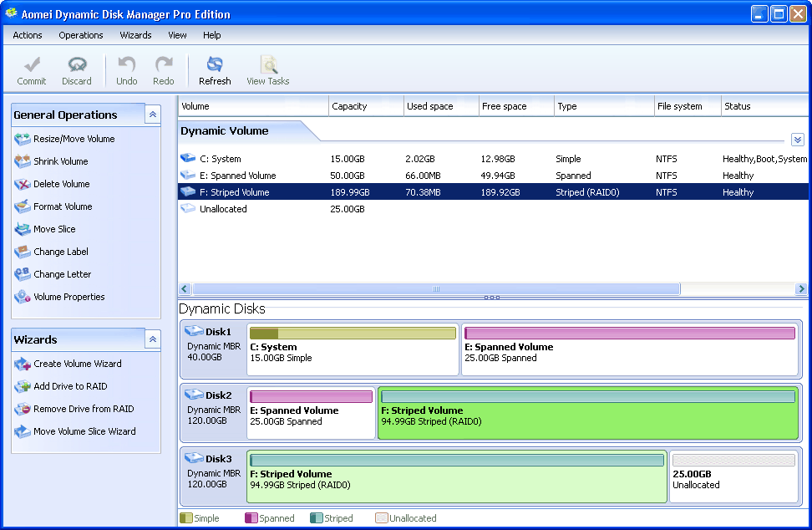
Task: Click the Commit checkmark icon
Action: [x=32, y=65]
